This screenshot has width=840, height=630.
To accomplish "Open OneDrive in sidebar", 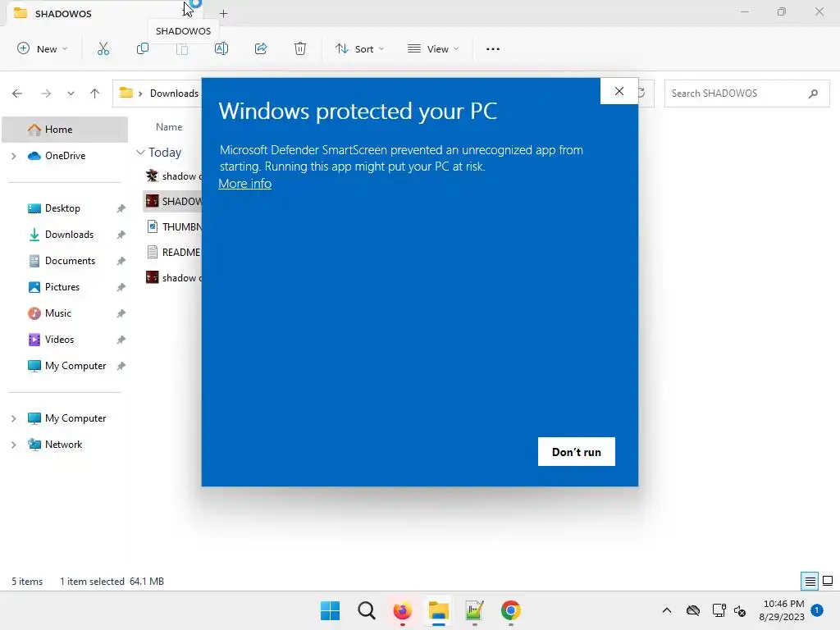I will point(66,155).
